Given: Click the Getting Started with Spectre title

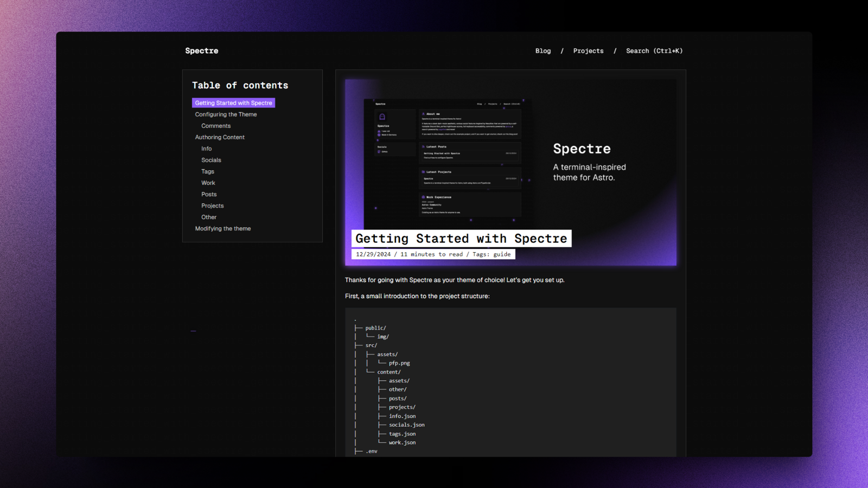Looking at the screenshot, I should [461, 239].
